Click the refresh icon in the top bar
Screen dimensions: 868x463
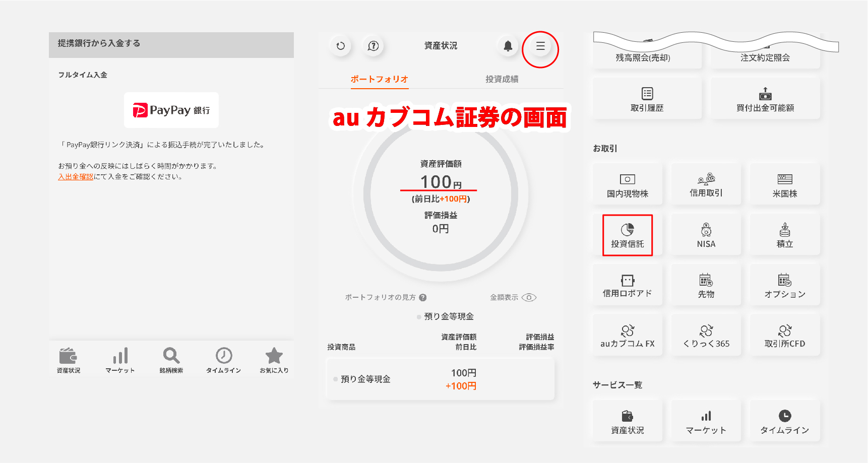coord(341,46)
